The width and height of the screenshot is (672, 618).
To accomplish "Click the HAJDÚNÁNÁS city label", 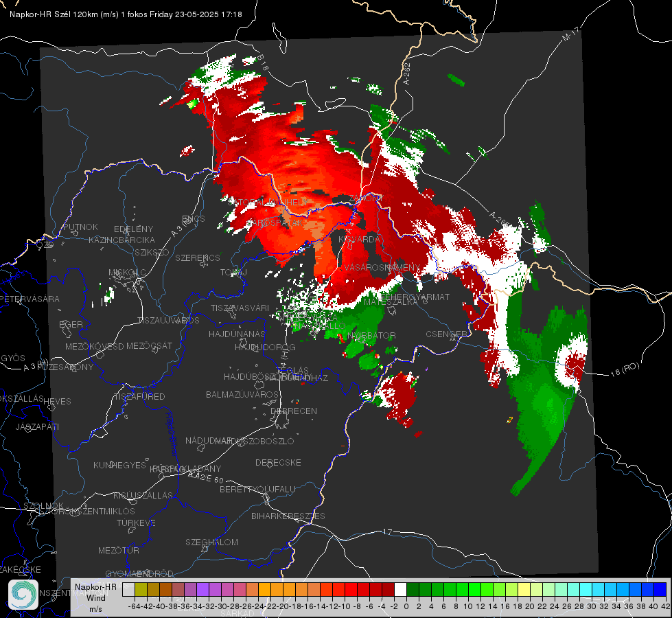I will (237, 334).
